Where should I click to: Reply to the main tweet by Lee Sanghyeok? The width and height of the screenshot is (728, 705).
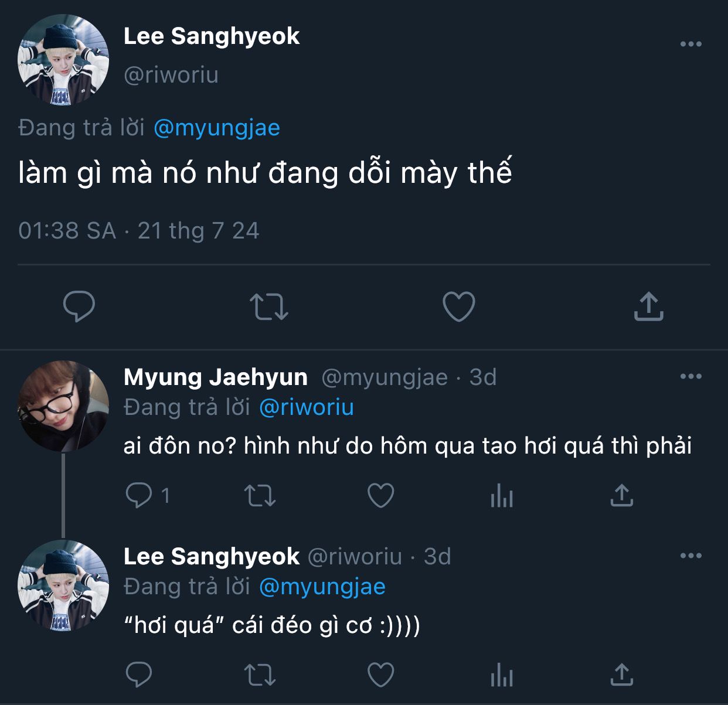pyautogui.click(x=79, y=306)
